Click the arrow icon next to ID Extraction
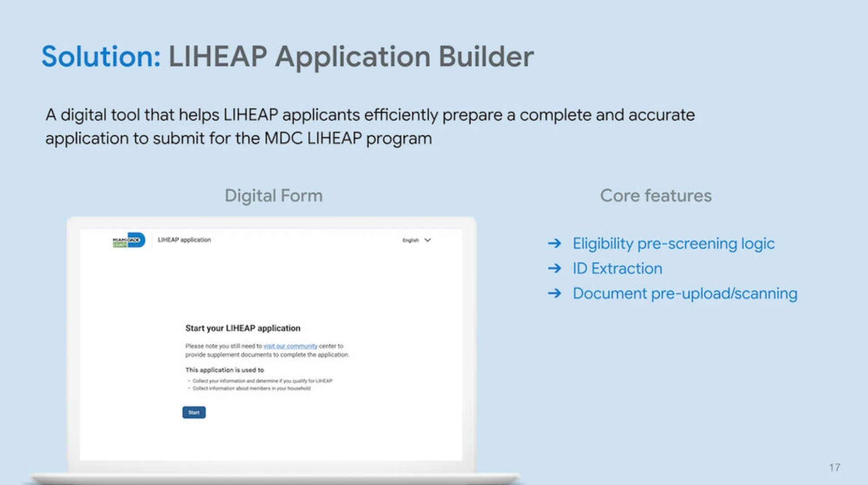Image resolution: width=868 pixels, height=485 pixels. click(x=555, y=268)
